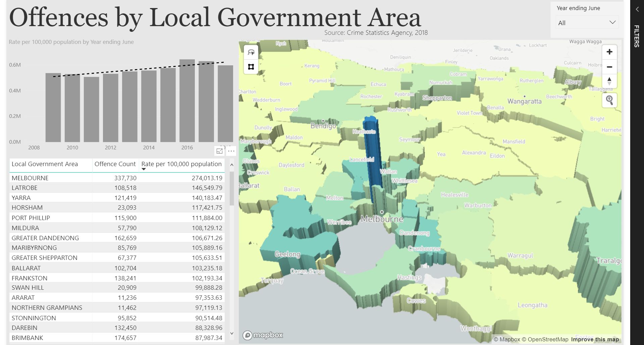Open the Year ending June dropdown
The width and height of the screenshot is (644, 345).
tap(587, 23)
